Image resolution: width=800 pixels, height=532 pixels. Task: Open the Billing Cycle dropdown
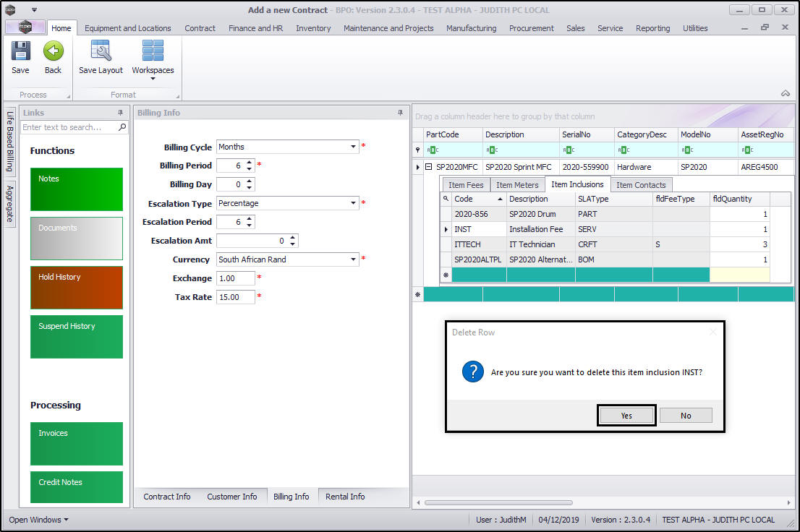coord(354,147)
